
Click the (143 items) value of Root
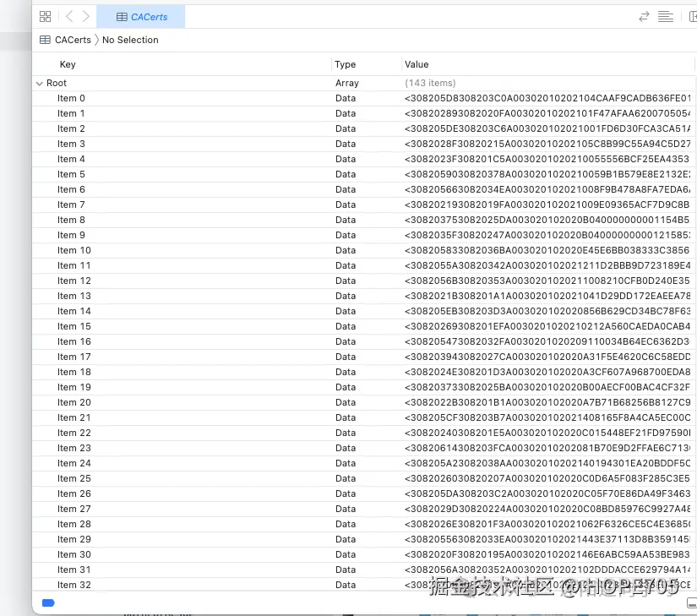tap(430, 83)
